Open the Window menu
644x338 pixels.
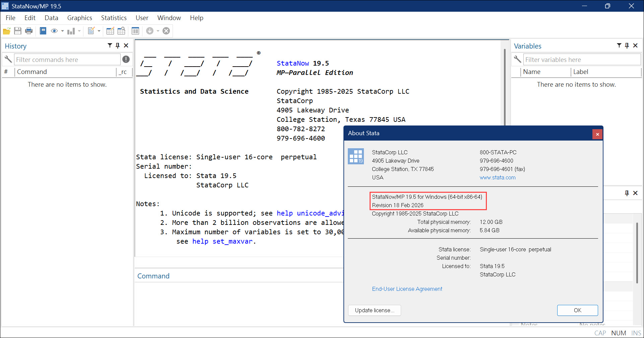169,18
